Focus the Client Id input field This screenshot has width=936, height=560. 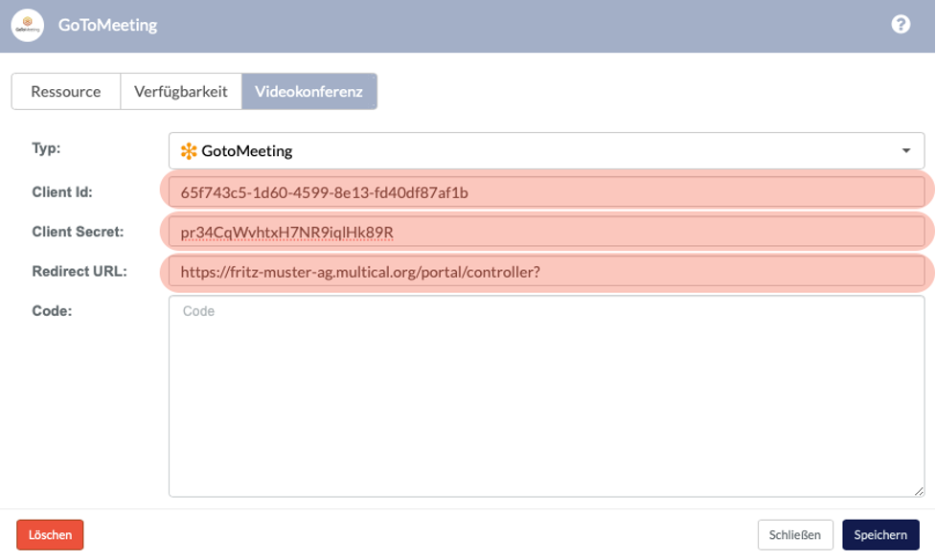click(546, 192)
